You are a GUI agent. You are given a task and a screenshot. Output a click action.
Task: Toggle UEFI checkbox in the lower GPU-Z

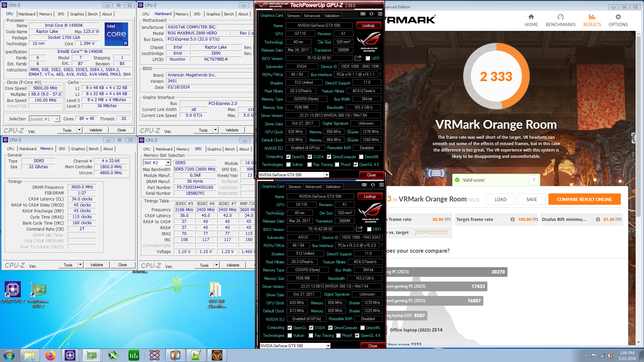coord(369,229)
